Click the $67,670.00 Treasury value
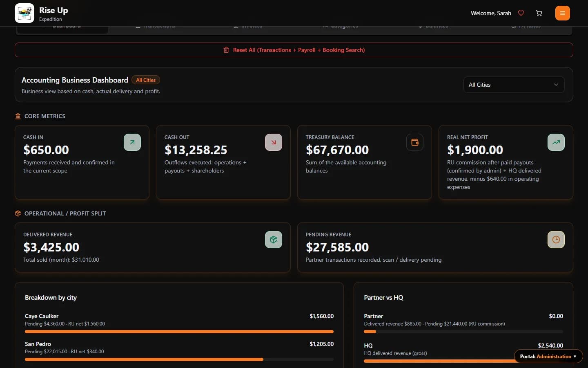Screen dimensions: 588x368 pyautogui.click(x=337, y=150)
